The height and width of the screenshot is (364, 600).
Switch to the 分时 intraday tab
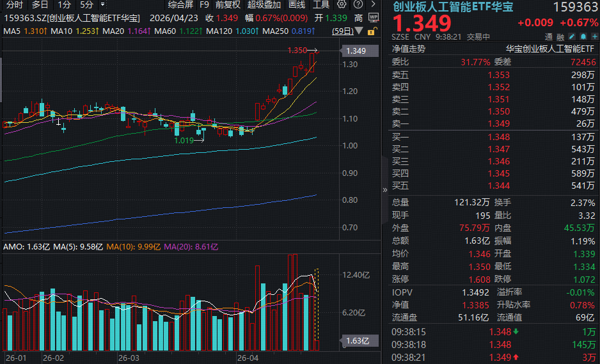coord(14,4)
